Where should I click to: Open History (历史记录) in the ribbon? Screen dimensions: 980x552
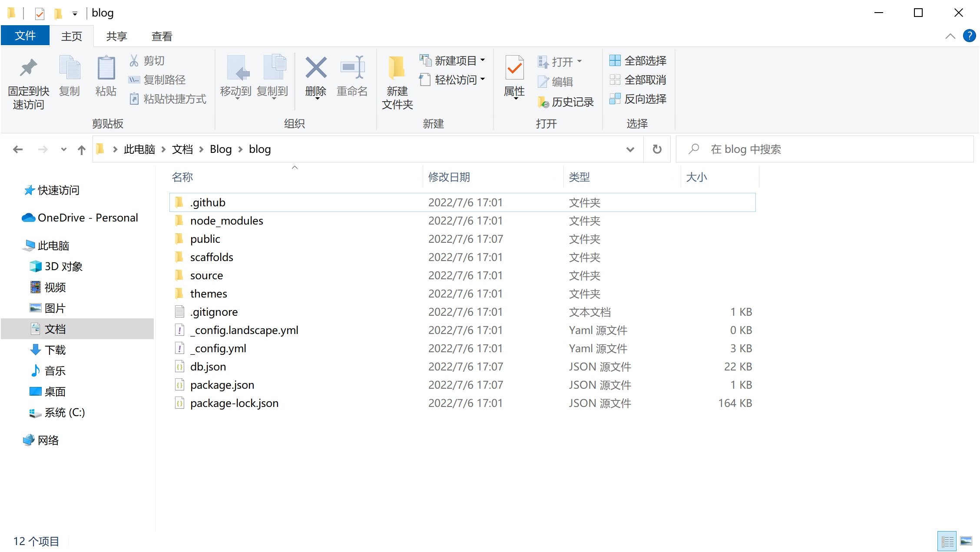pos(566,102)
